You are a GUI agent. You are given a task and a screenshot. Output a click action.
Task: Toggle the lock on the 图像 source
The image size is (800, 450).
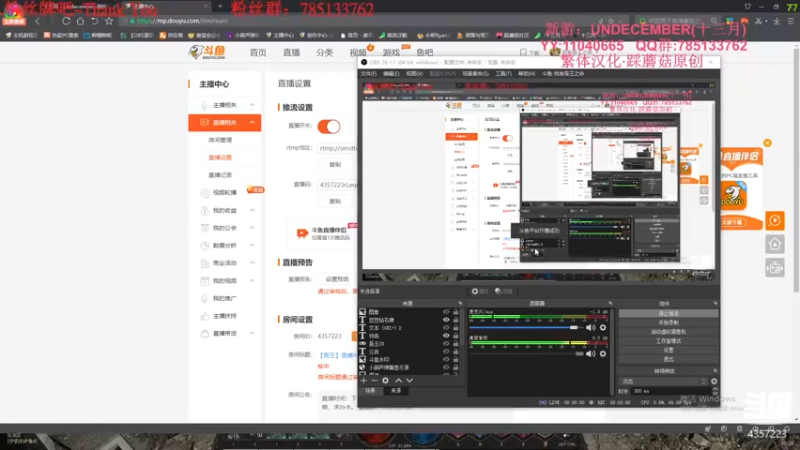click(x=456, y=312)
